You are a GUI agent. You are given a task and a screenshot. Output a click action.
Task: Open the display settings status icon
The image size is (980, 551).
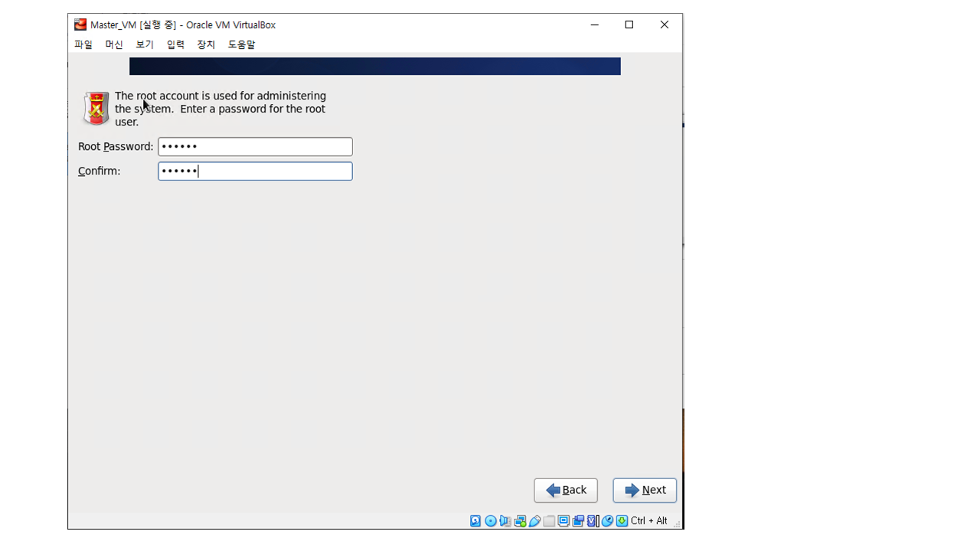pos(563,521)
